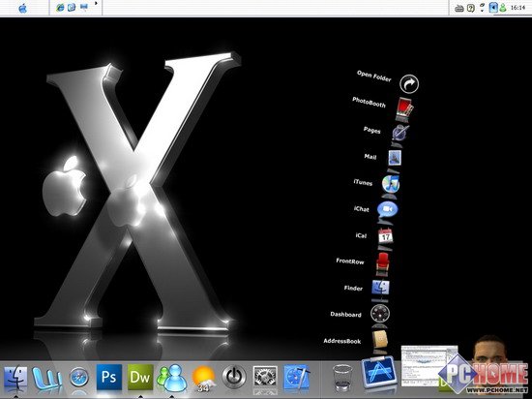Click the clock showing 16:14
This screenshot has width=532, height=399.
point(517,8)
